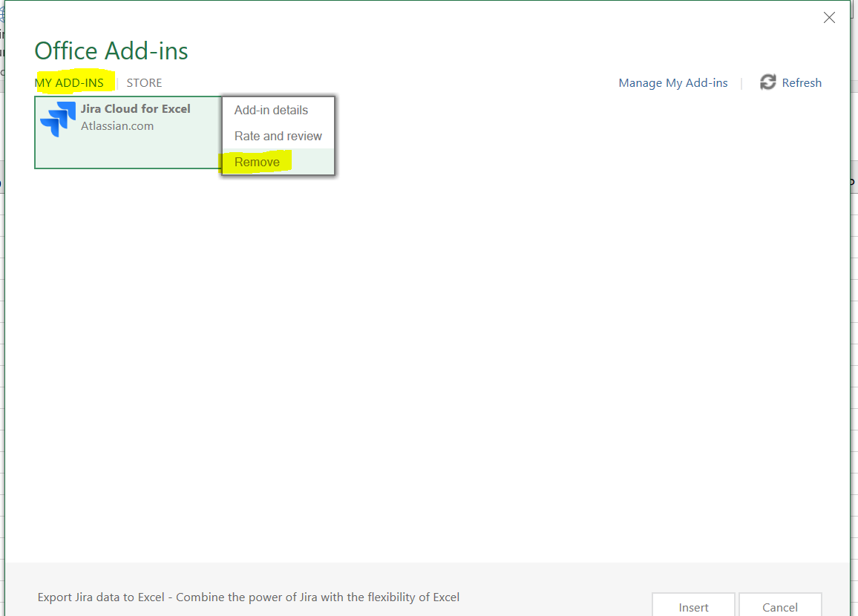
Task: Close the Office Add-ins dialog with the X
Action: click(829, 17)
